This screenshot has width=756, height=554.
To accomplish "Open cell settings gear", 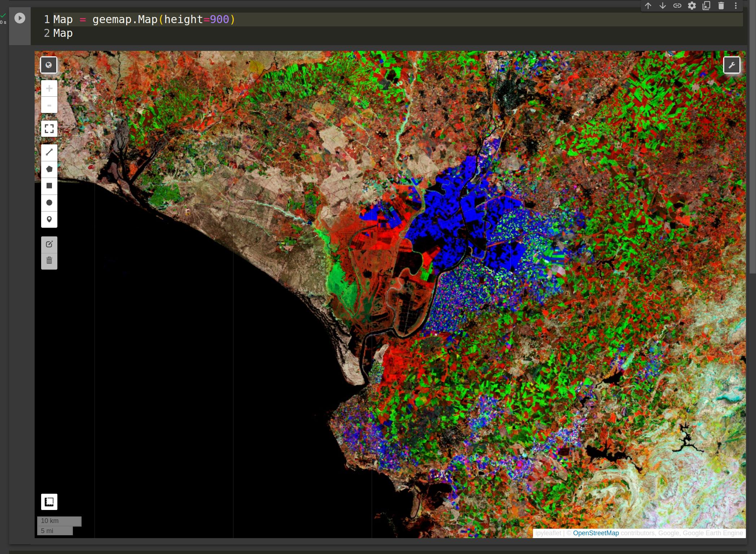I will (692, 6).
